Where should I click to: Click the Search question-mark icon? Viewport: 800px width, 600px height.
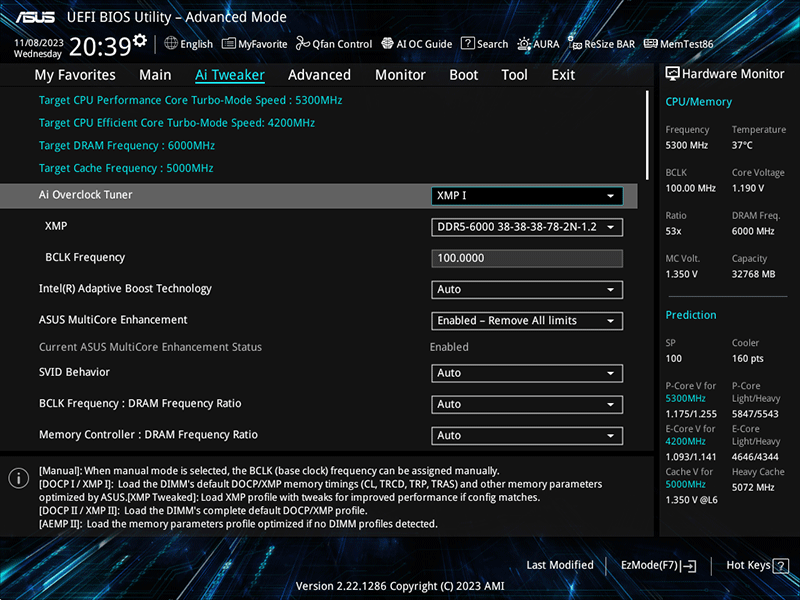[x=467, y=43]
